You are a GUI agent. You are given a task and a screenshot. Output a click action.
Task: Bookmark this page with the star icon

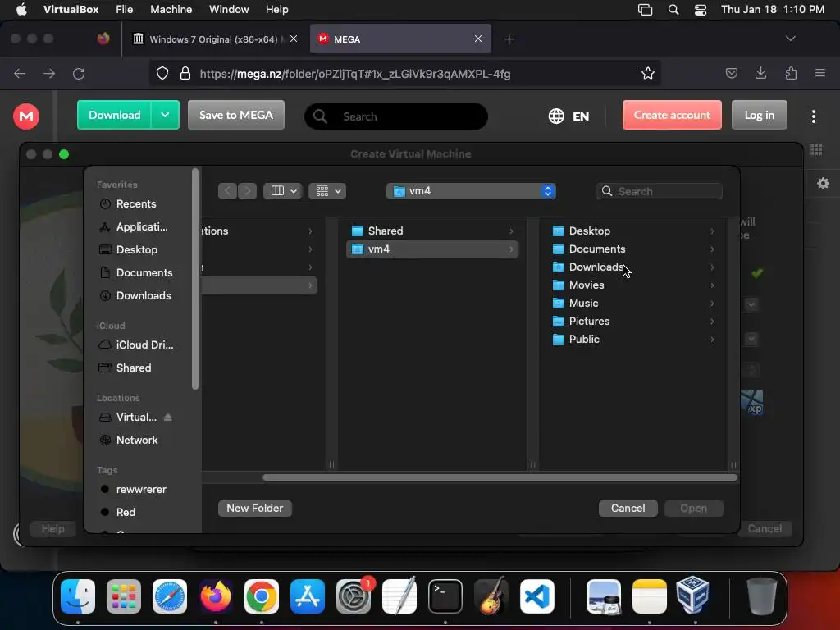pos(648,73)
